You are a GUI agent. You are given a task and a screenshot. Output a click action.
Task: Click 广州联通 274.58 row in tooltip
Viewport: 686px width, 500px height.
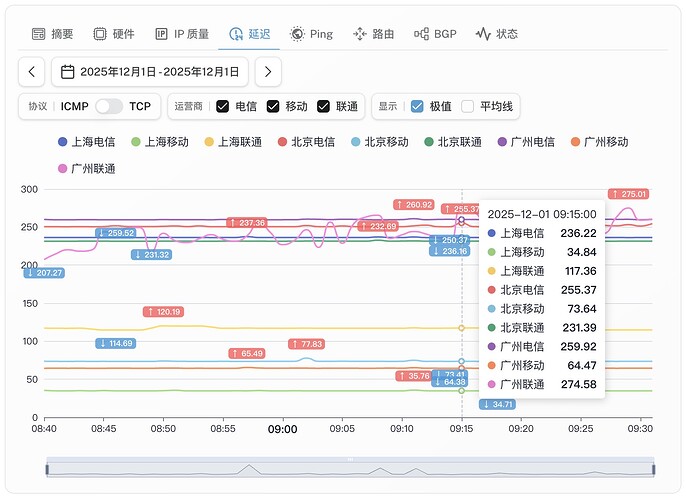[542, 385]
